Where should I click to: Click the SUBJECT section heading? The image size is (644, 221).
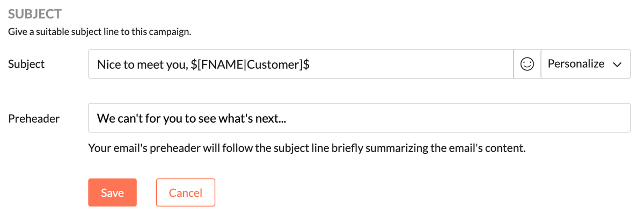coord(35,13)
